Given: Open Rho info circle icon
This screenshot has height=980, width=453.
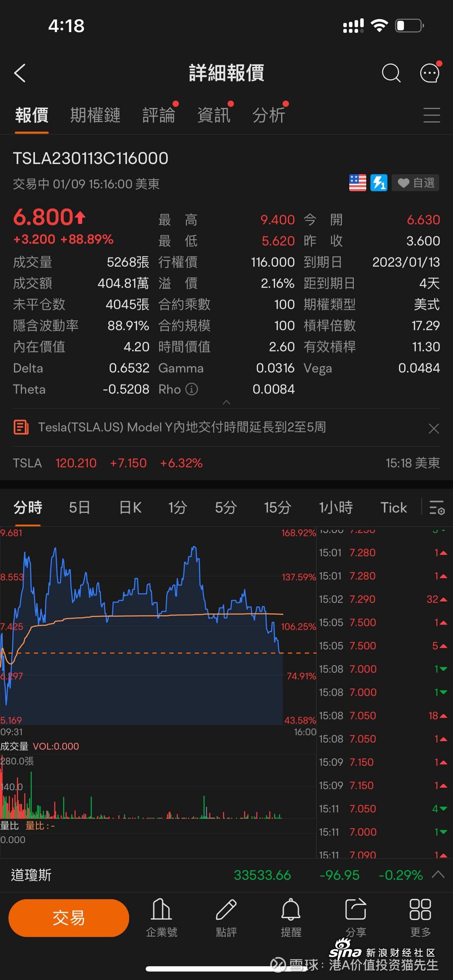Looking at the screenshot, I should [x=191, y=389].
